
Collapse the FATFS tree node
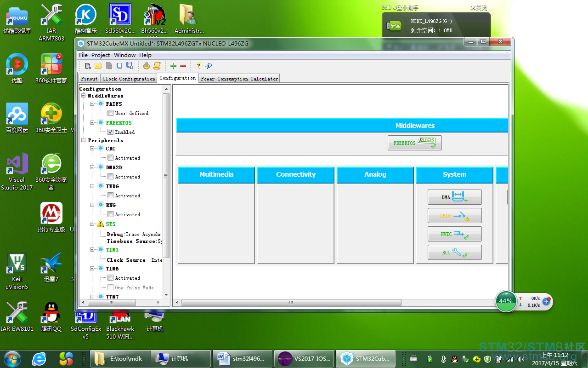click(92, 104)
